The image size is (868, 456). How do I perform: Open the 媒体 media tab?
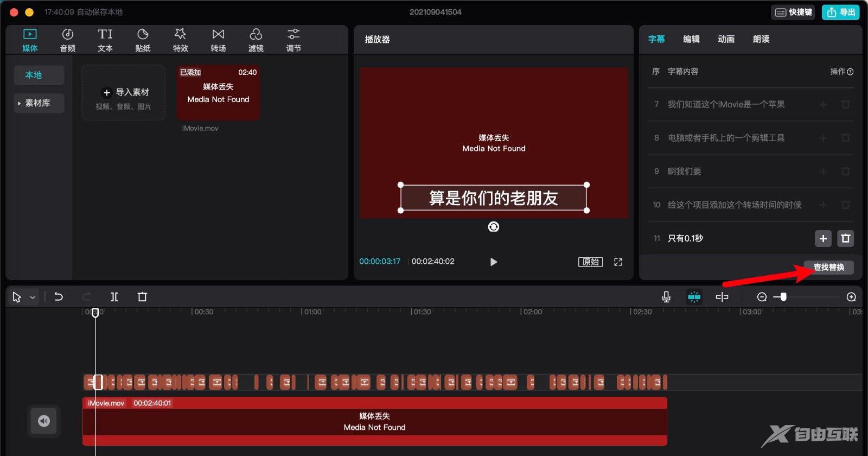tap(30, 40)
